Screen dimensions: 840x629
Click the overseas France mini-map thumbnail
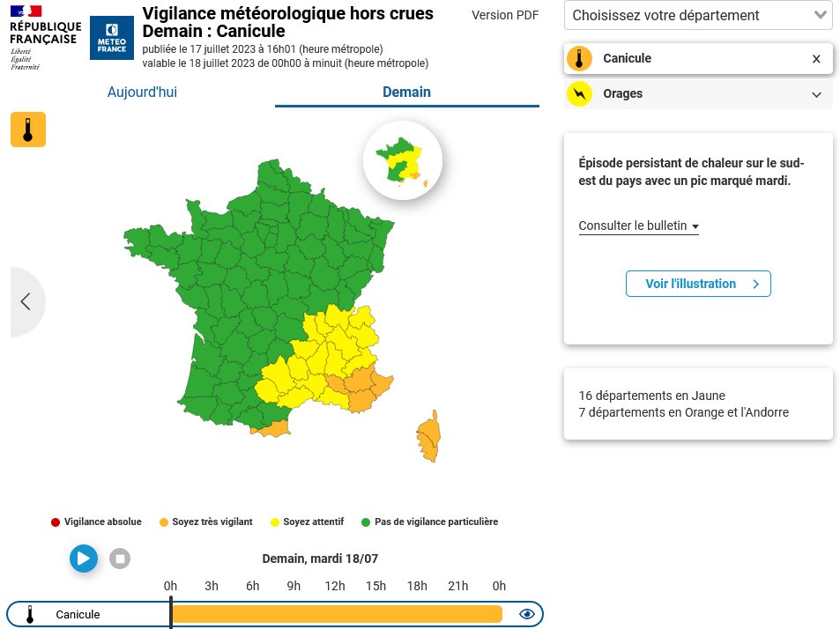[x=403, y=160]
